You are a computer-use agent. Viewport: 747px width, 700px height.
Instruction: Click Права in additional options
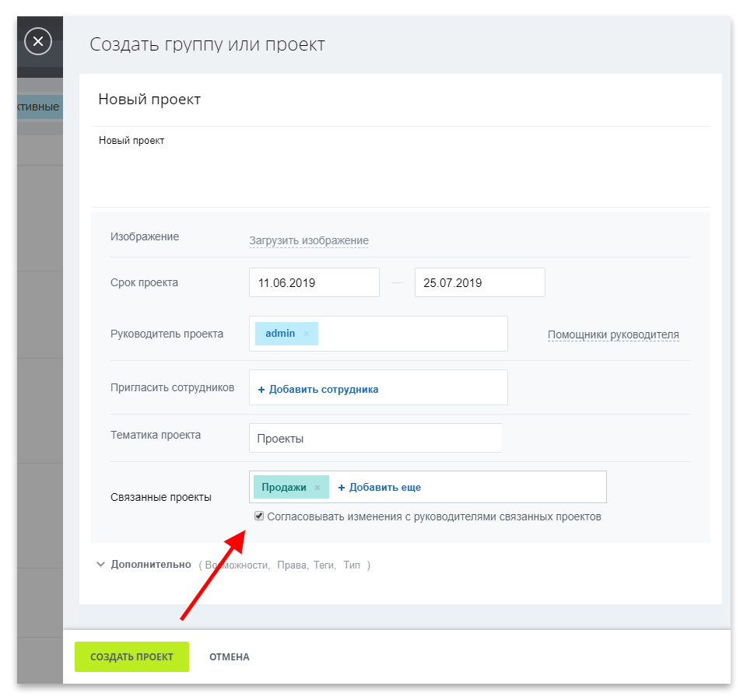293,565
